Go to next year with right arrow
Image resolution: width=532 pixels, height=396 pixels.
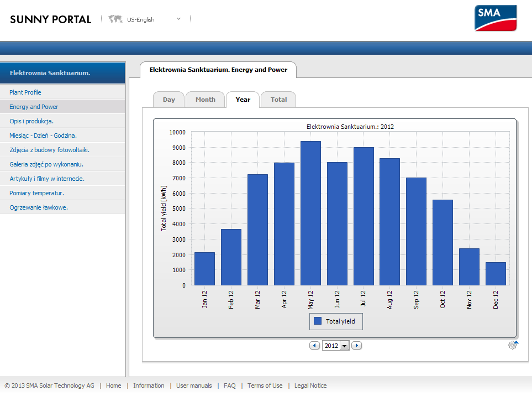point(356,346)
